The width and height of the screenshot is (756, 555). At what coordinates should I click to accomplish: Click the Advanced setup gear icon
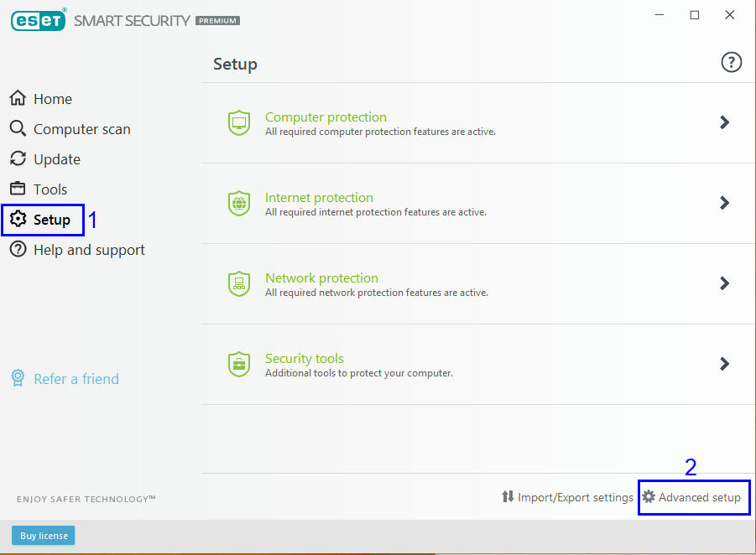[649, 496]
